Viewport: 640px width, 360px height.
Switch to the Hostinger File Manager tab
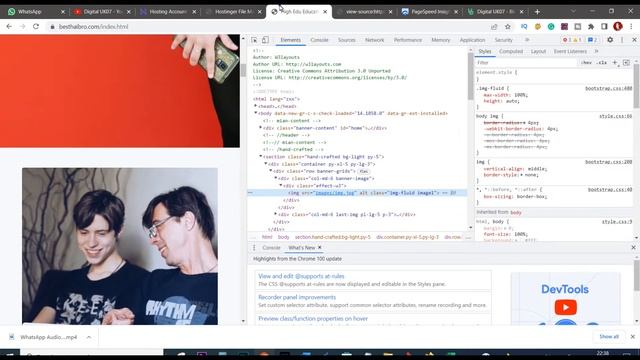point(234,12)
